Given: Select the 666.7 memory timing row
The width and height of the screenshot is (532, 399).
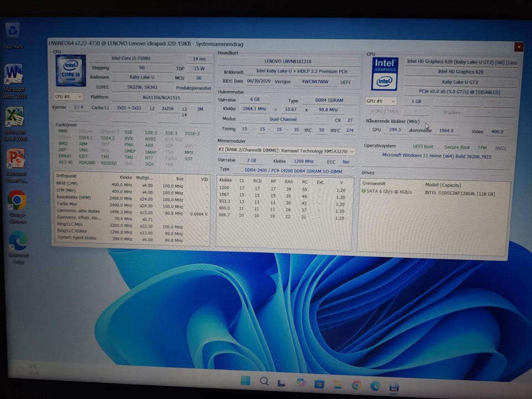Looking at the screenshot, I should tap(284, 216).
